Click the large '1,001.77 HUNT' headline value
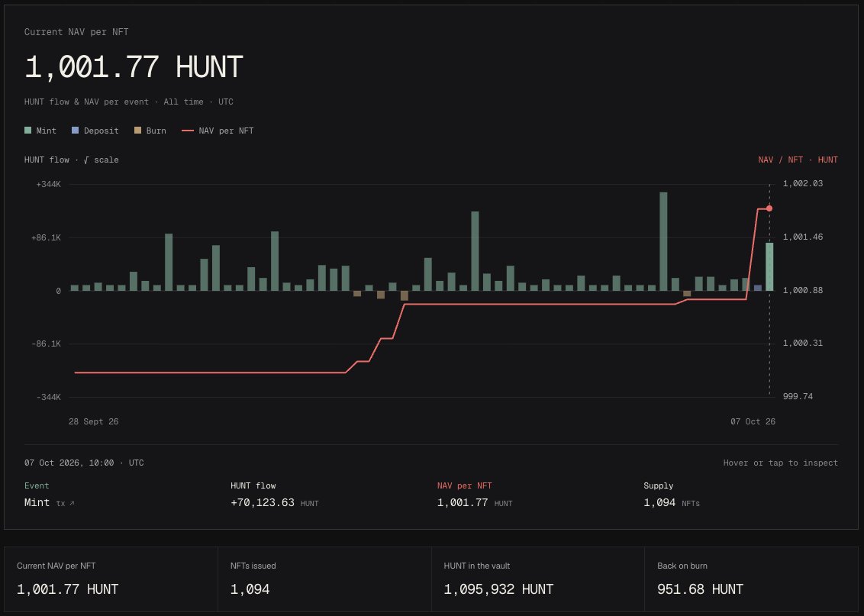This screenshot has width=864, height=616. 134,67
